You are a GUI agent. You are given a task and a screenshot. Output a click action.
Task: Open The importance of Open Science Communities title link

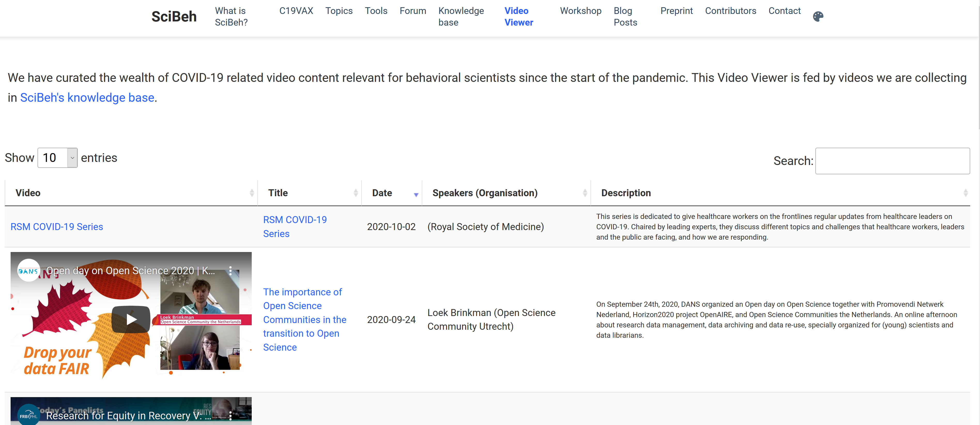[x=305, y=320]
